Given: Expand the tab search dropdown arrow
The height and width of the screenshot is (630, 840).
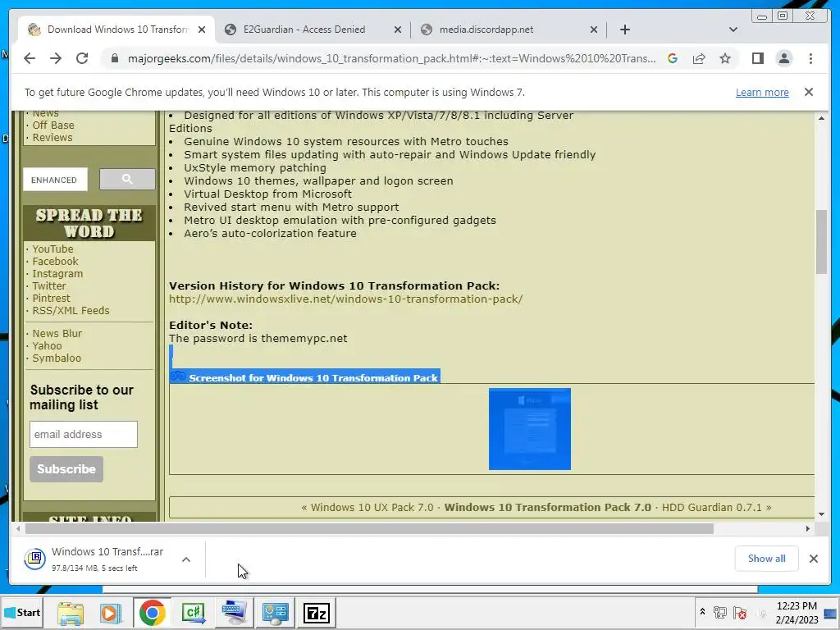Looking at the screenshot, I should tap(733, 30).
